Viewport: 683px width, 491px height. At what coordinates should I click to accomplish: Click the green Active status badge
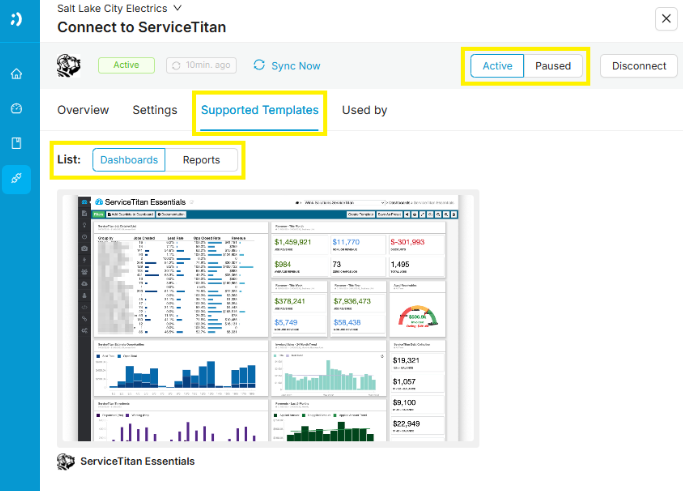click(126, 65)
